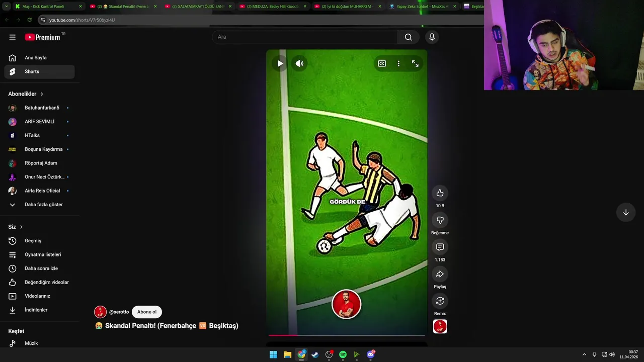644x362 pixels.
Task: Reload the page in browser toolbar
Action: tap(30, 20)
